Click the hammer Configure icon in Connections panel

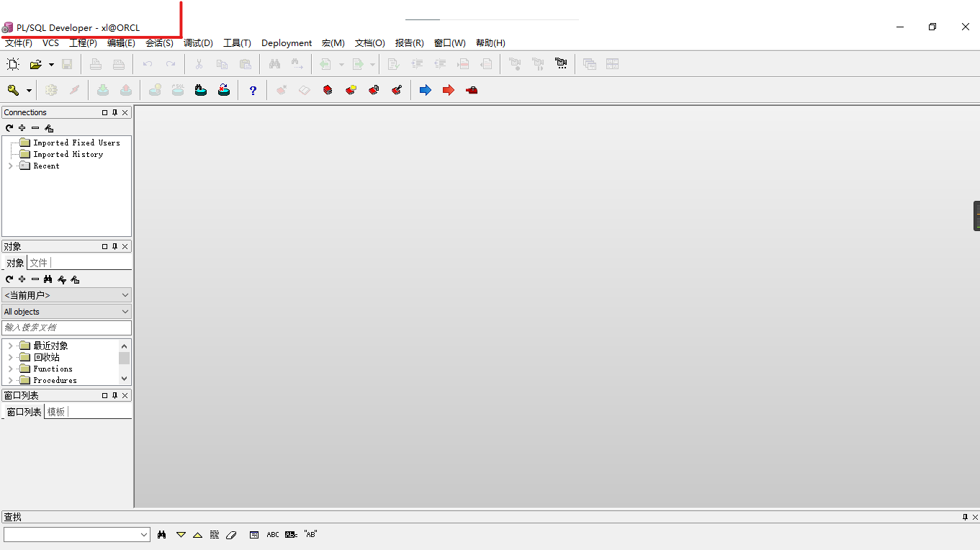tap(49, 128)
